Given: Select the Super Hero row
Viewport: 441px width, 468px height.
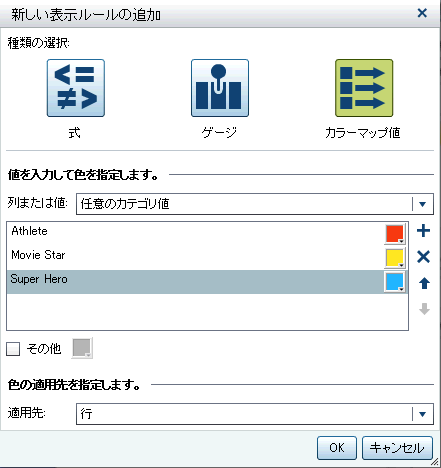Looking at the screenshot, I should (207, 282).
